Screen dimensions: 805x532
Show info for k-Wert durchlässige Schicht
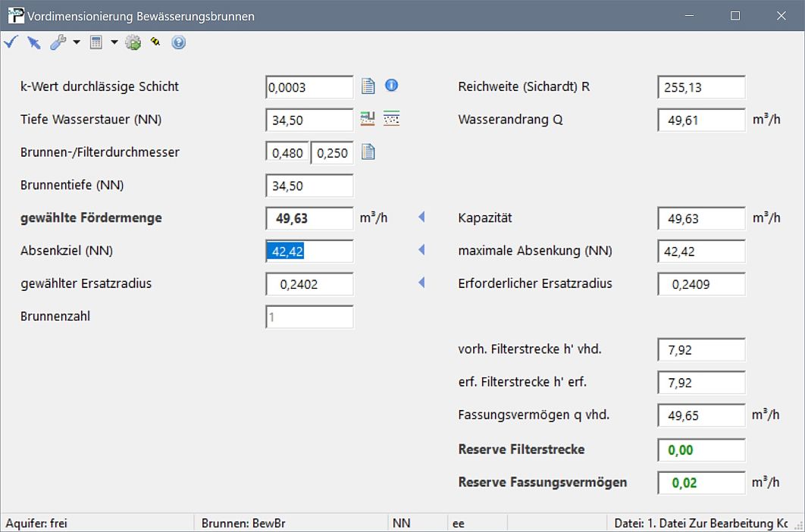[391, 86]
